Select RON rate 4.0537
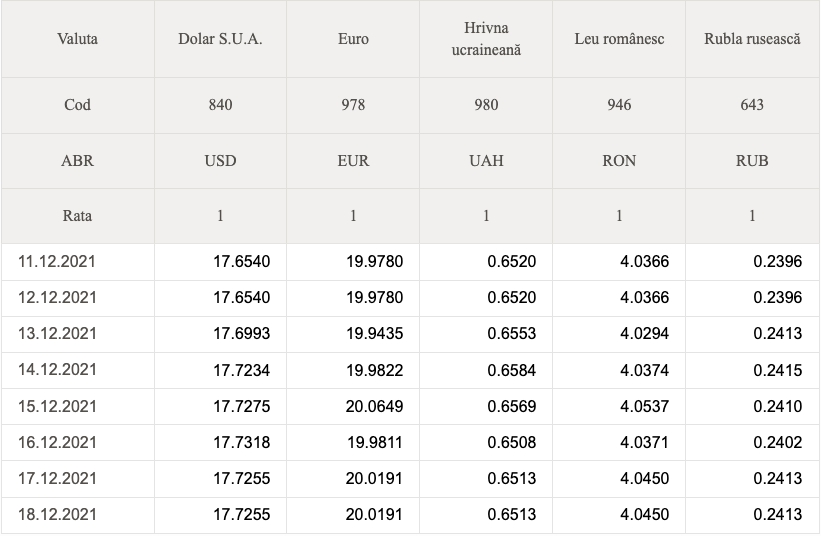The image size is (821, 536). tap(645, 406)
